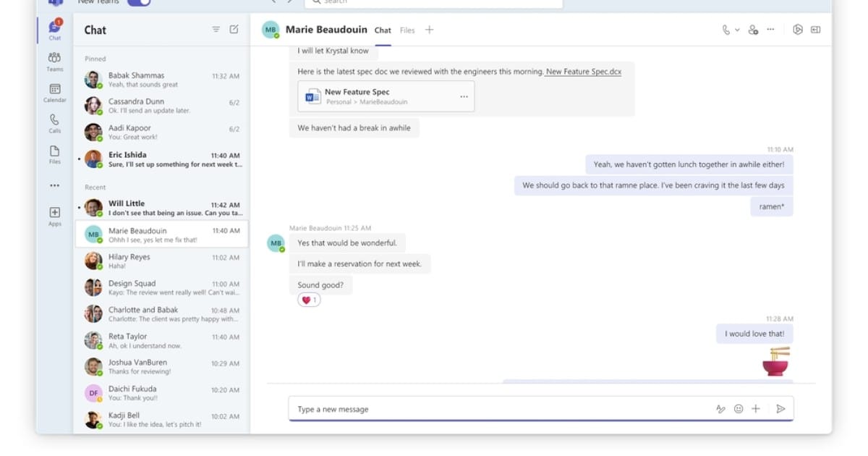This screenshot has width=868, height=456.
Task: Open the message format options icon
Action: [720, 409]
